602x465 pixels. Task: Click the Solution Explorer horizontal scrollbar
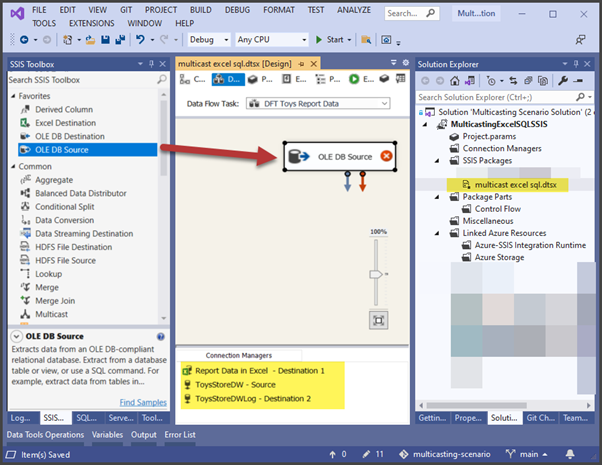tap(476, 405)
